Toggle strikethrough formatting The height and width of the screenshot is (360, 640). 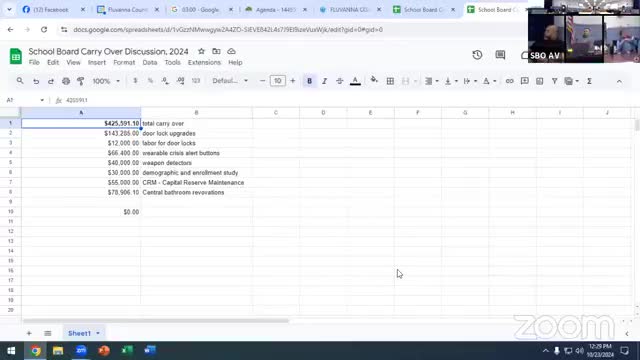coord(340,81)
